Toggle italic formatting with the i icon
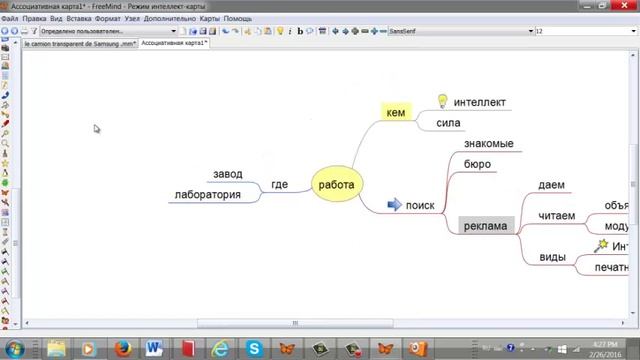640x360 pixels. (x=290, y=31)
